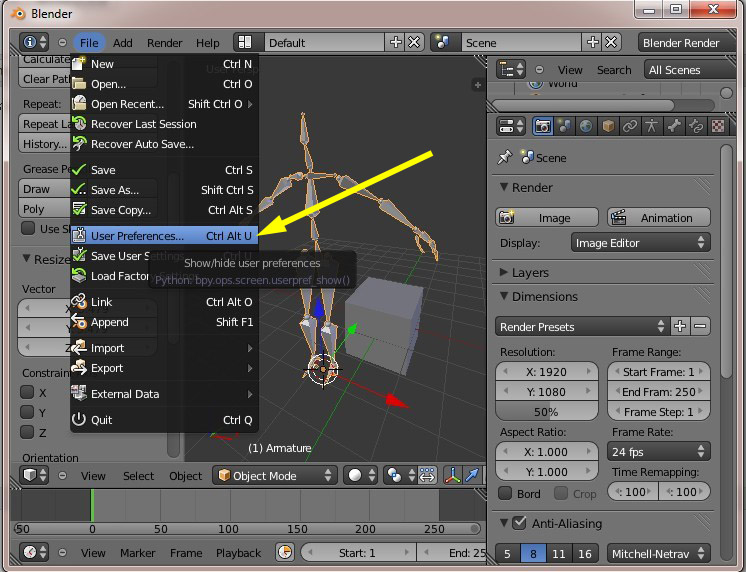Click the Resolution X 1920 field
The width and height of the screenshot is (746, 572).
(x=547, y=372)
